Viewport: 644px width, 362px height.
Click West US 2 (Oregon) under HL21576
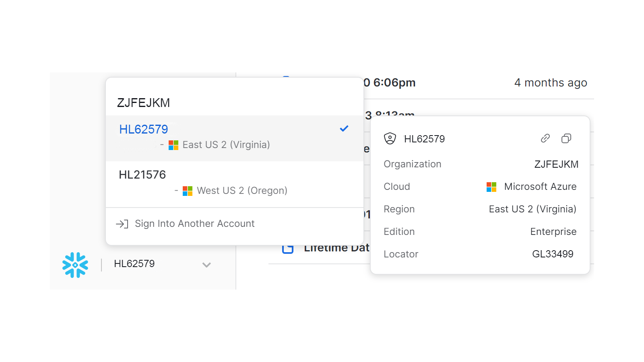(x=242, y=191)
